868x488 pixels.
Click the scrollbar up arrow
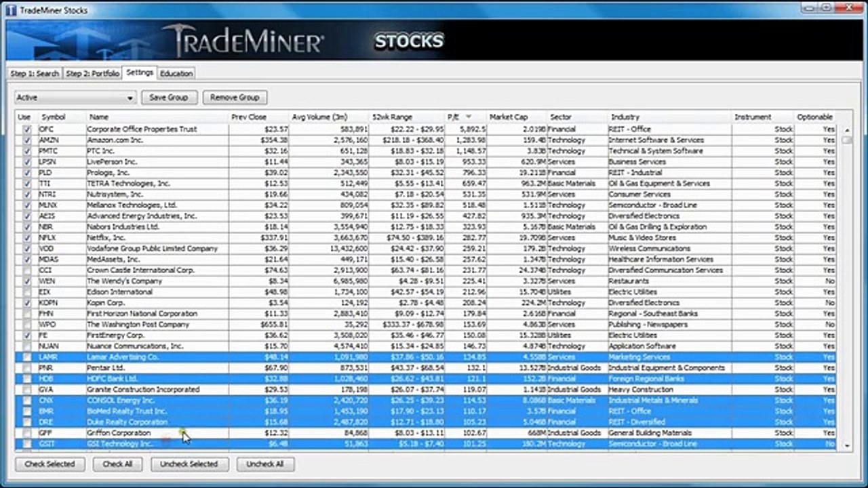click(846, 129)
